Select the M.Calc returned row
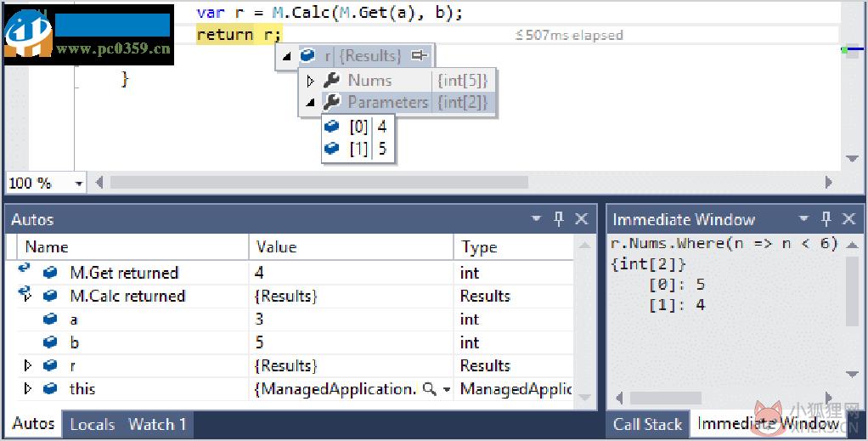 [295, 296]
